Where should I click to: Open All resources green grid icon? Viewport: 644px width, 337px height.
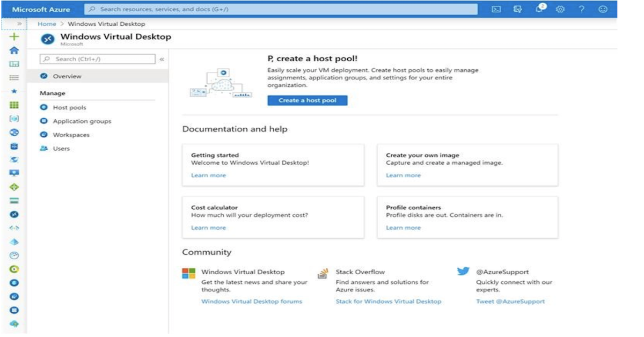14,105
